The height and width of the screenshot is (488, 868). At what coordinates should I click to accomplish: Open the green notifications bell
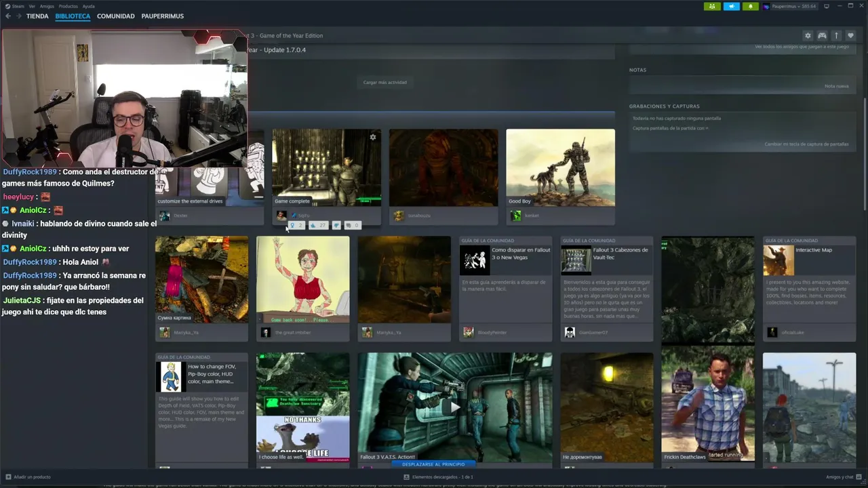click(x=751, y=6)
